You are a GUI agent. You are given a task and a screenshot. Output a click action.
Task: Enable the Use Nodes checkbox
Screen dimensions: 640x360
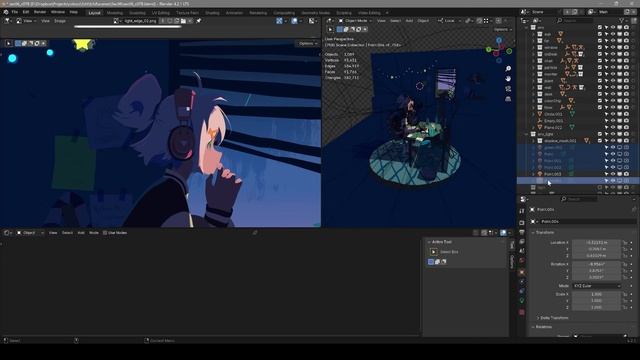point(105,233)
